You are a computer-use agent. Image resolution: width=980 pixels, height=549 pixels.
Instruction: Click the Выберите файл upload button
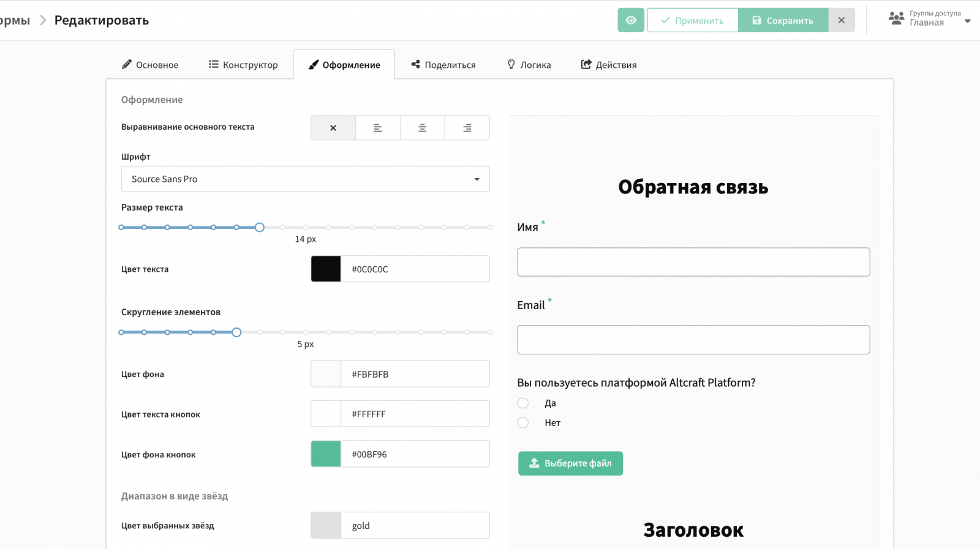tap(571, 463)
